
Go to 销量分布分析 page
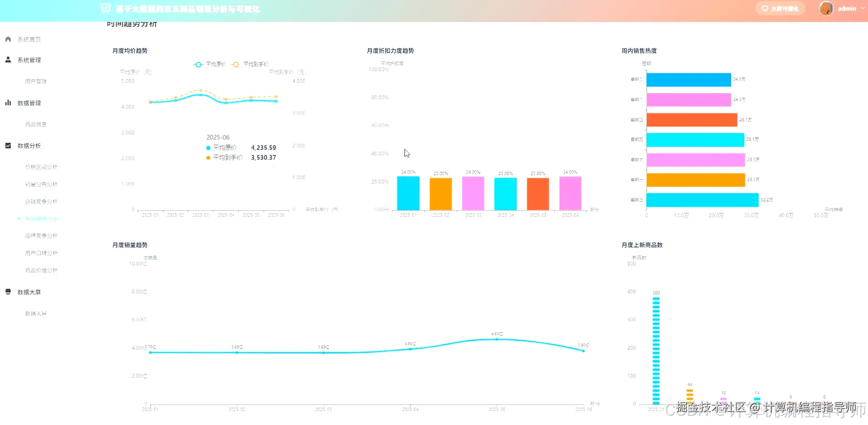41,184
